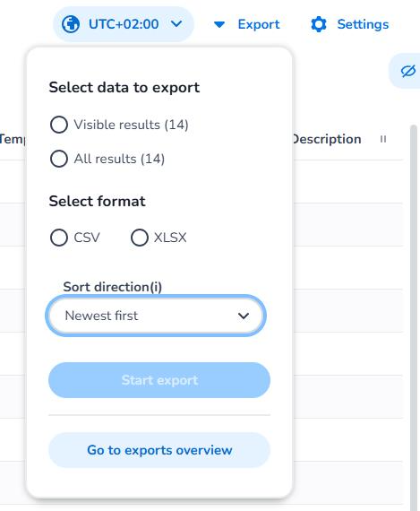Go to exports overview
The image size is (420, 511).
(159, 450)
